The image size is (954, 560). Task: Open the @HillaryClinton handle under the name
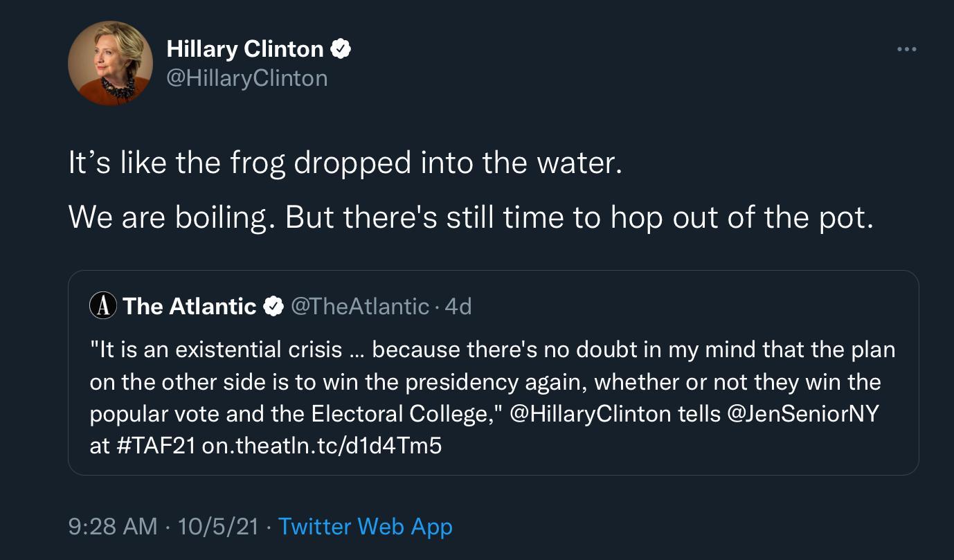246,78
